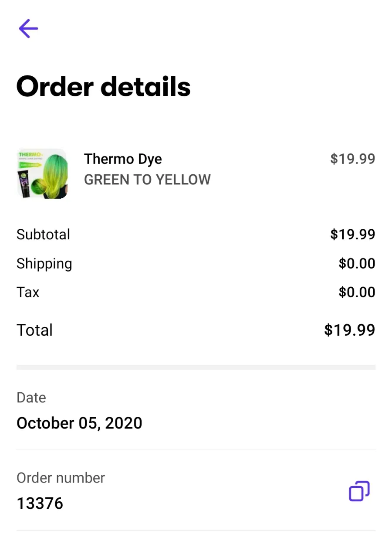Select the Thermo Dye product name
The image size is (392, 534).
(x=123, y=159)
